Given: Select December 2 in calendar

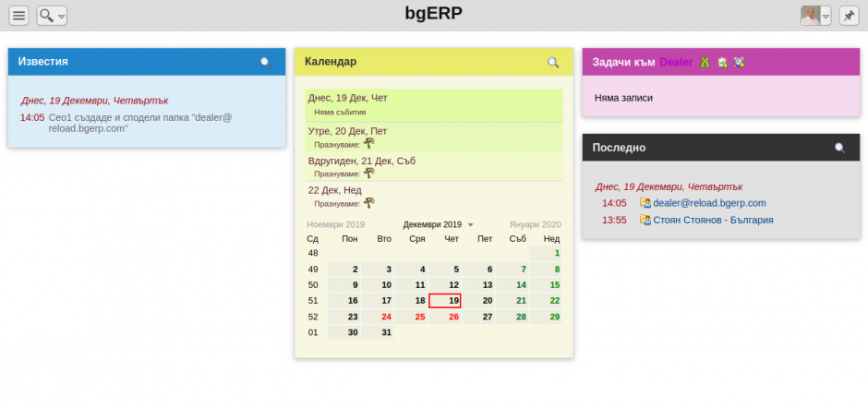Looking at the screenshot, I should [344, 269].
